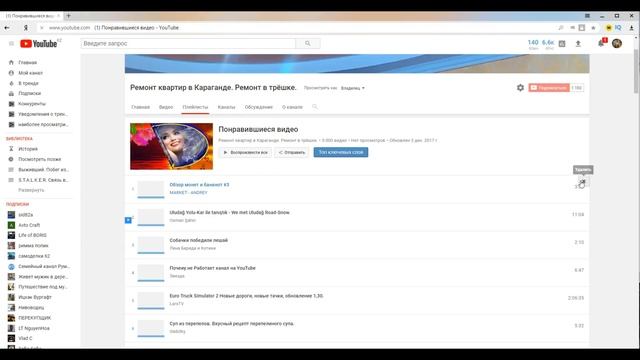Click the browser back arrow
This screenshot has width=640, height=360.
[7, 28]
